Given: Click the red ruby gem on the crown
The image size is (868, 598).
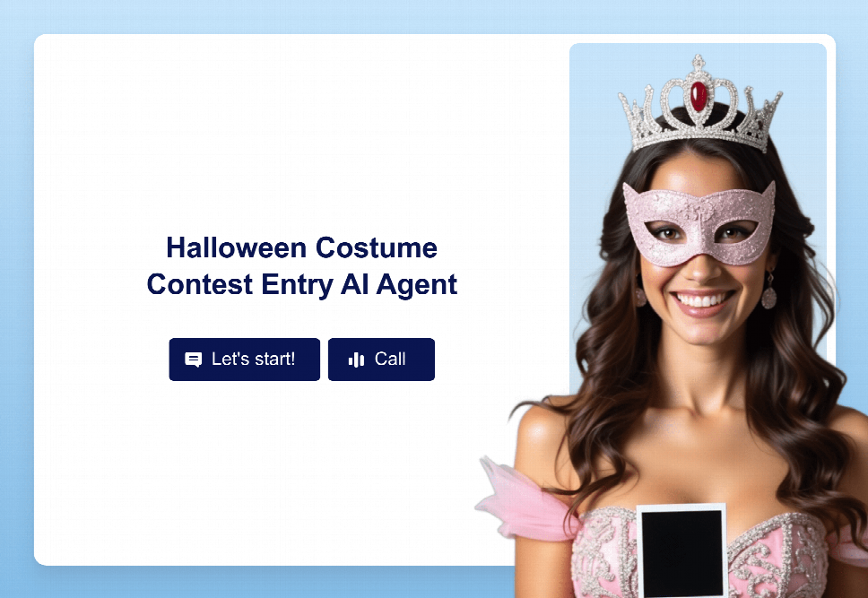Looking at the screenshot, I should pos(699,96).
